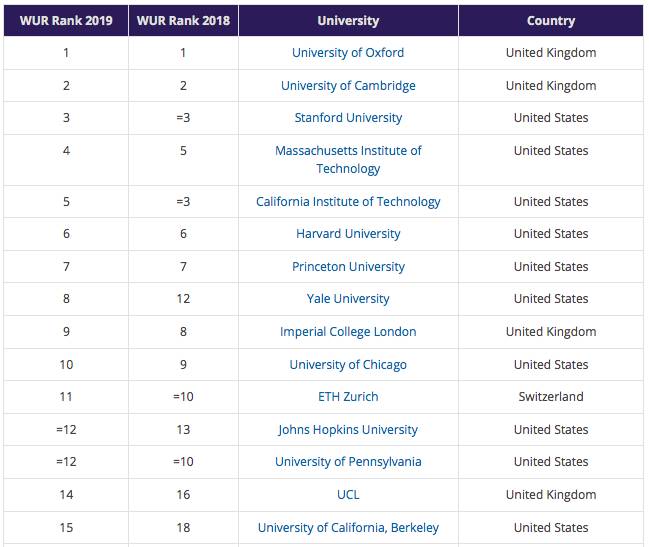Click the Country column header
The image size is (649, 547).
[551, 21]
